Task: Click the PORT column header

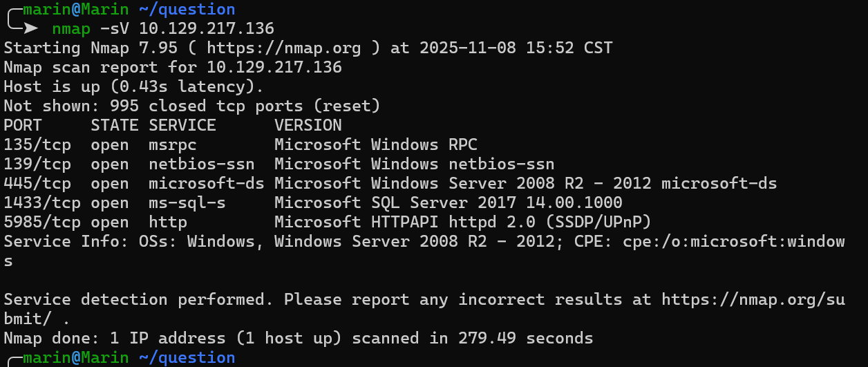Action: 23,126
